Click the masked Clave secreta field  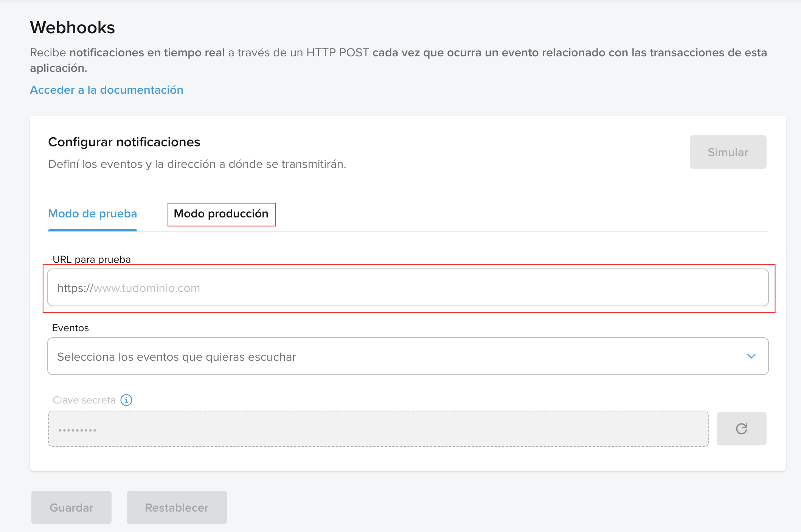[378, 429]
